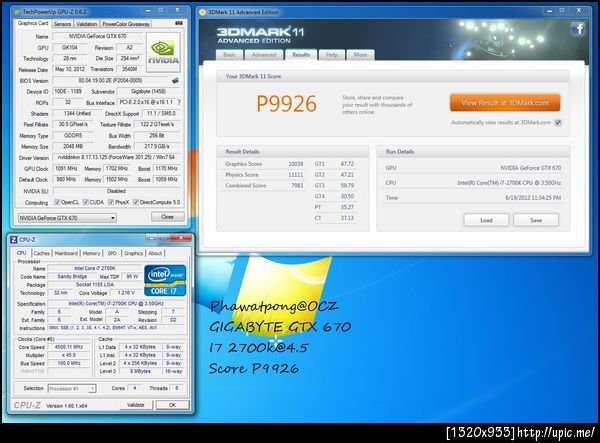Open the NVIDIA GeForce GTX 670 dropdown

coord(67,218)
